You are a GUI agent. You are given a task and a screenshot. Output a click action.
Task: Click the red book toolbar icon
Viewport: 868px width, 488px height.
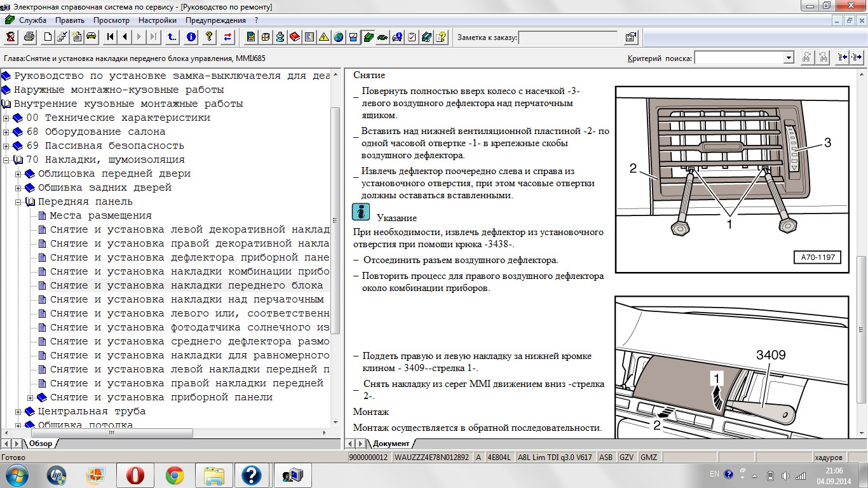pos(294,37)
